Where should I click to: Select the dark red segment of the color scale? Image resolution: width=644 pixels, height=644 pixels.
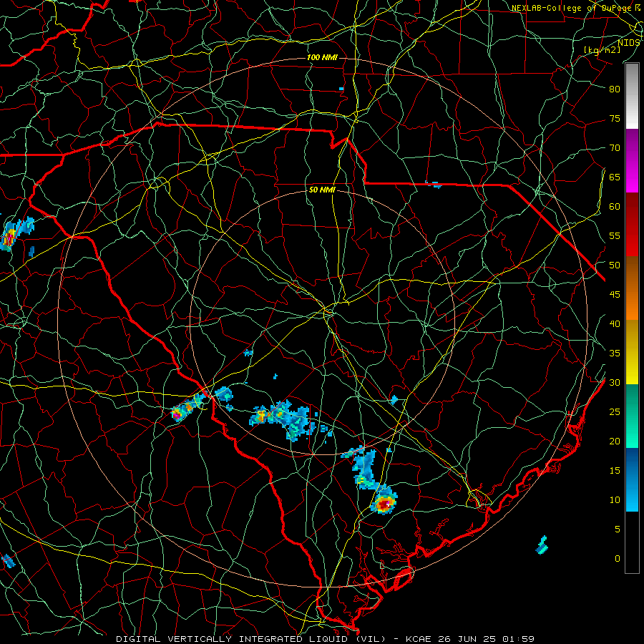click(632, 225)
